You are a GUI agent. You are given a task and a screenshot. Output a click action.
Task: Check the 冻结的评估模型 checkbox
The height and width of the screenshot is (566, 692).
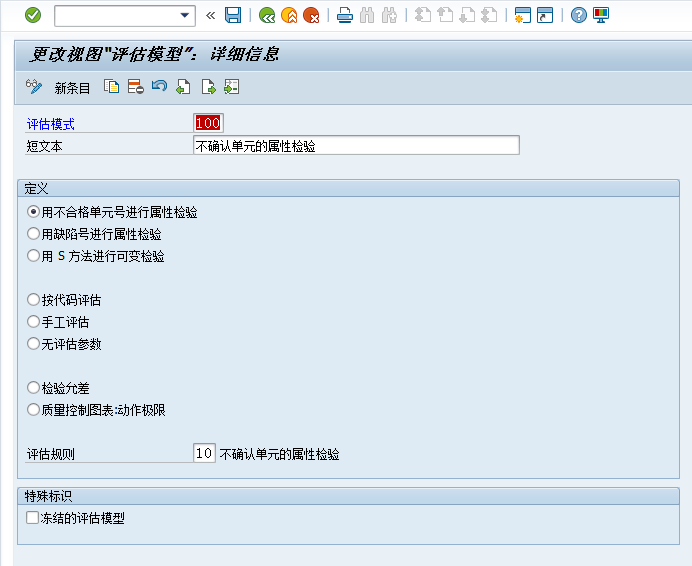coord(32,517)
